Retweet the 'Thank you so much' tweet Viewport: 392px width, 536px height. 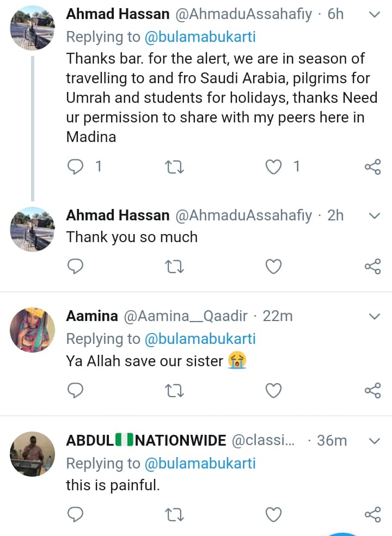(x=175, y=266)
